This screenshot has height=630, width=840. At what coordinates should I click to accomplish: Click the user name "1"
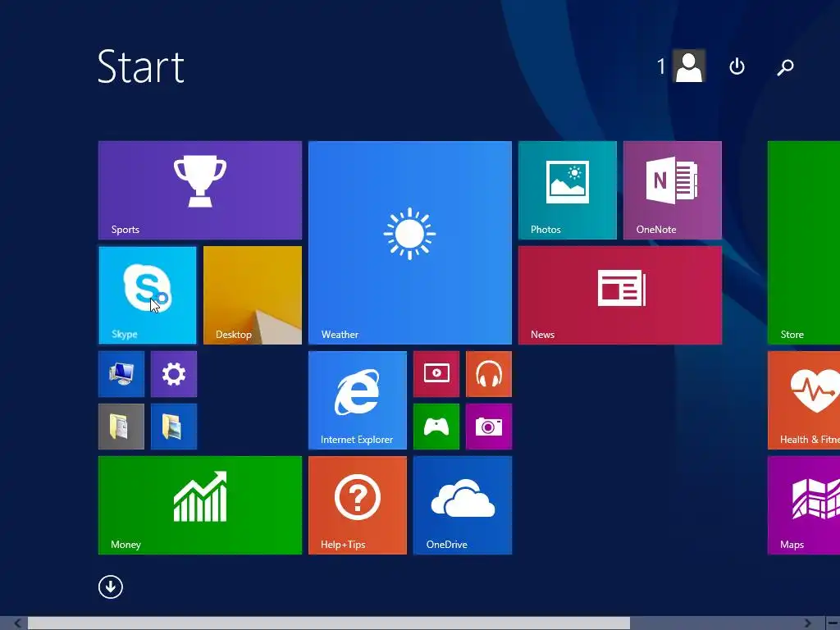coord(661,66)
